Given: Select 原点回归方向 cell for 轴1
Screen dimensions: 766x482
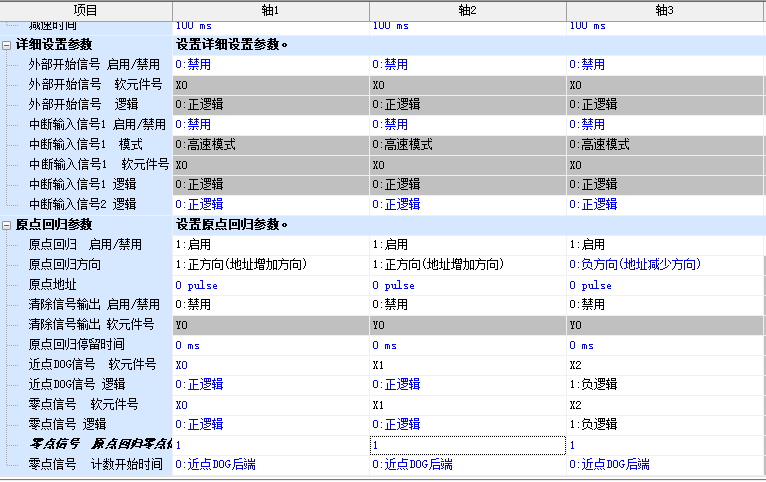Looking at the screenshot, I should coord(271,265).
